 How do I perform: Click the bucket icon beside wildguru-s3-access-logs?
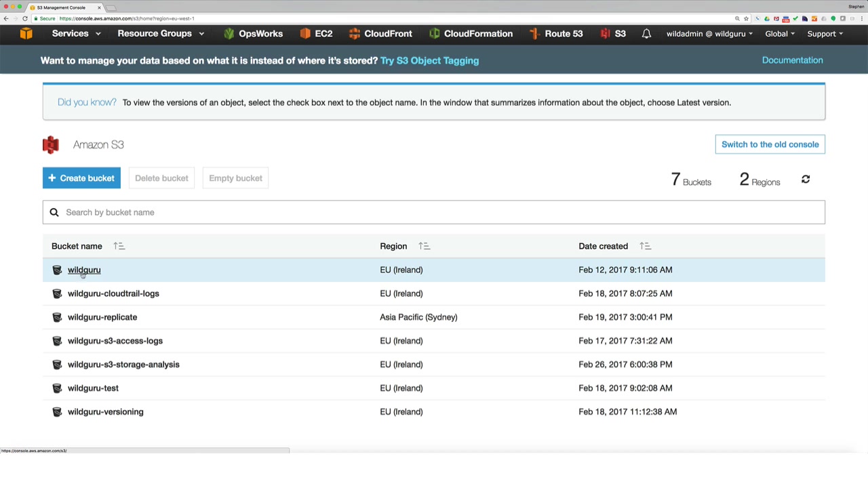[x=57, y=341]
